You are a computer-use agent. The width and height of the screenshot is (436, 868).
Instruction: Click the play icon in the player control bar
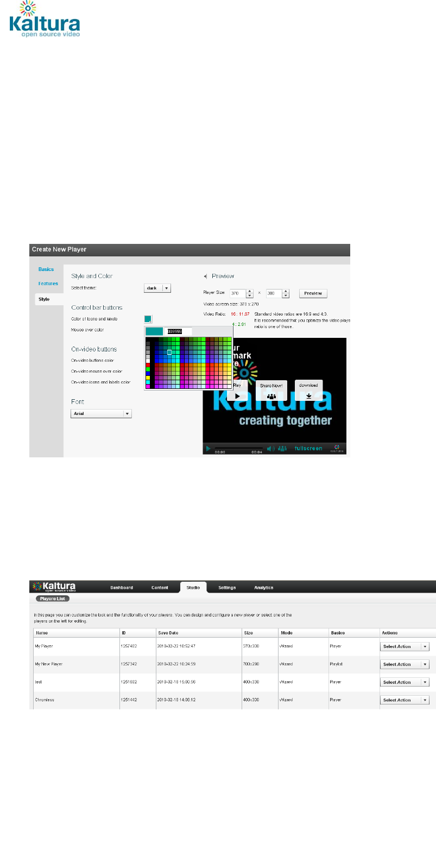[208, 449]
